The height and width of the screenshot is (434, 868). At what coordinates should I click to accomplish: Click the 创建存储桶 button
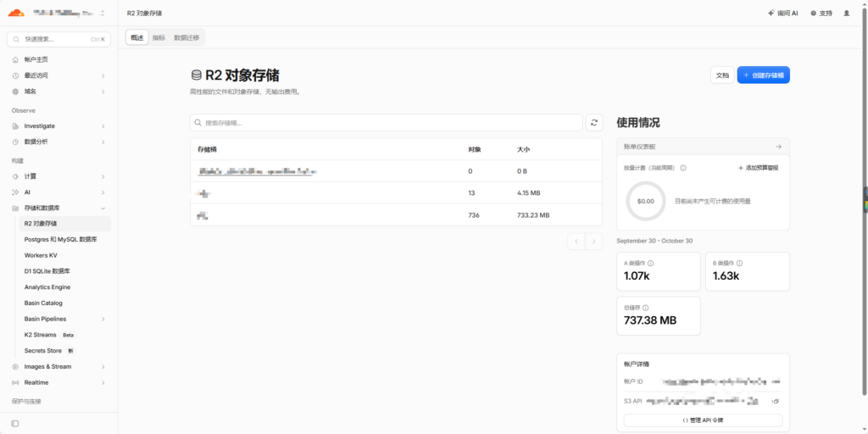(764, 75)
